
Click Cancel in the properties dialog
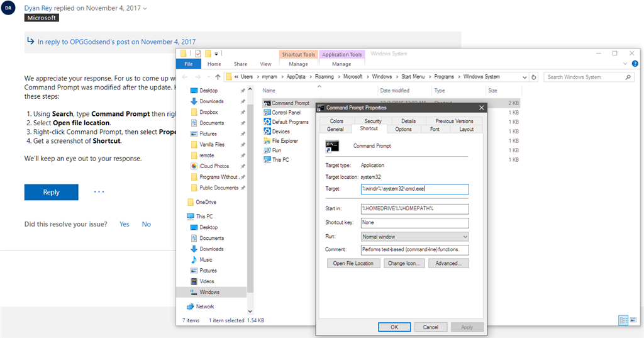click(430, 327)
